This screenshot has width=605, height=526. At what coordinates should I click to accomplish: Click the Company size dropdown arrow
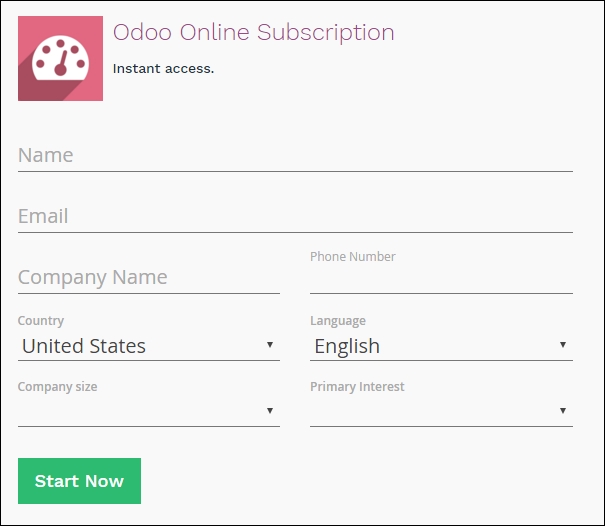pyautogui.click(x=270, y=411)
